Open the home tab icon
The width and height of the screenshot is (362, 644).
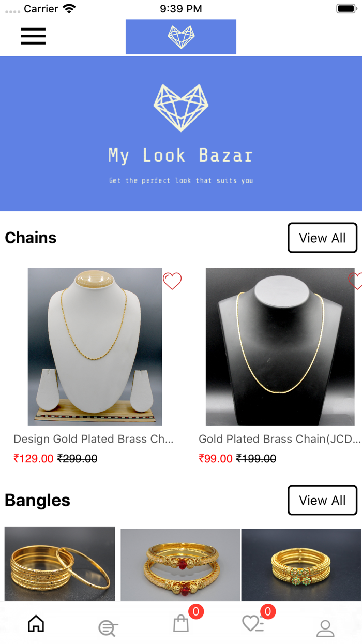pos(35,624)
